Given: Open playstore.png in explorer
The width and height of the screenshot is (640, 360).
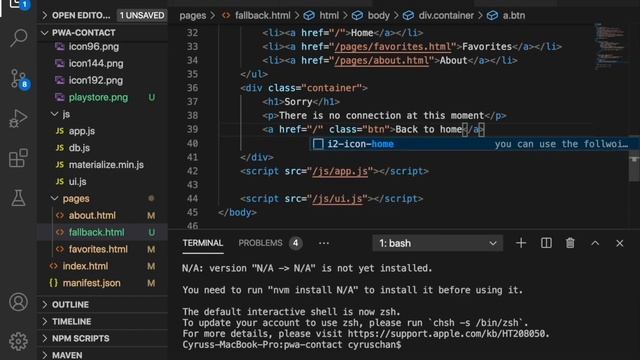Looking at the screenshot, I should tap(98, 97).
